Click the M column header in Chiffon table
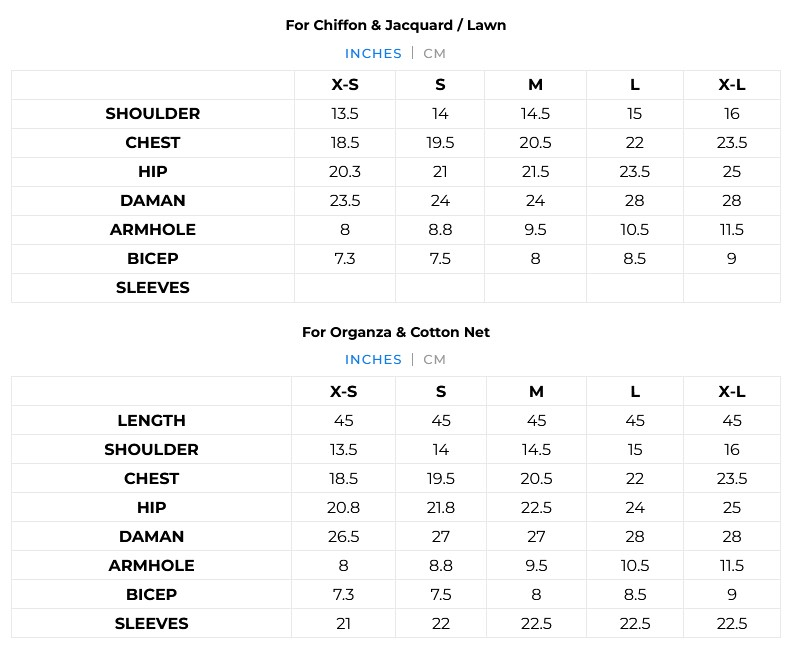The image size is (794, 662). pyautogui.click(x=535, y=85)
